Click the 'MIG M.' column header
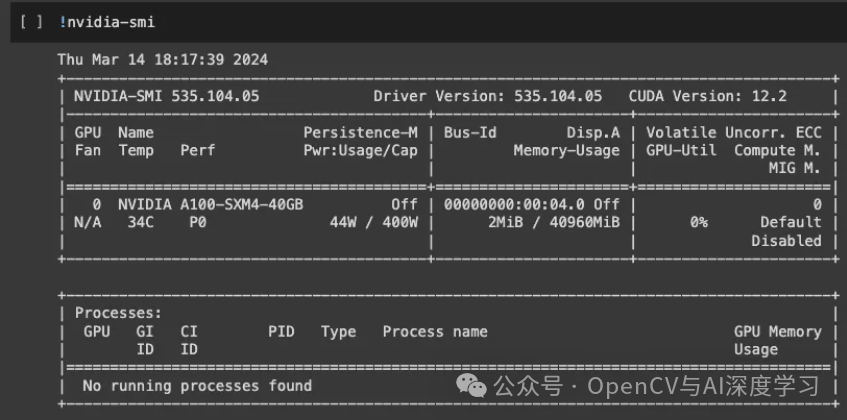 tap(795, 168)
